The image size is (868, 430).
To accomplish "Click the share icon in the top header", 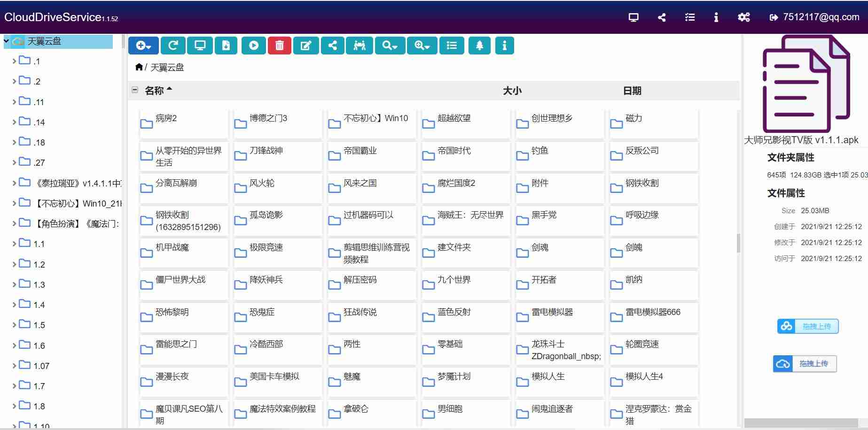I will coord(662,17).
